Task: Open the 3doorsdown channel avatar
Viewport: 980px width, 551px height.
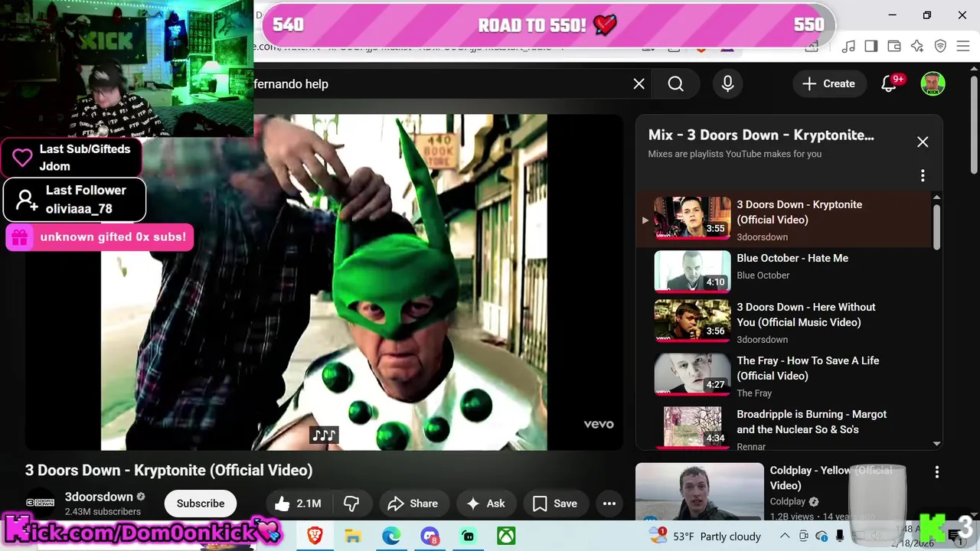Action: coord(40,503)
